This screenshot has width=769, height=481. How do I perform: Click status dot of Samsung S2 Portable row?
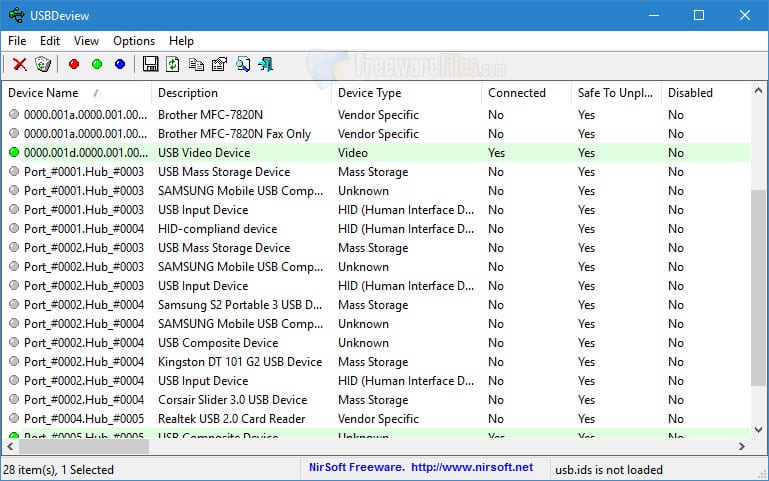click(x=14, y=304)
